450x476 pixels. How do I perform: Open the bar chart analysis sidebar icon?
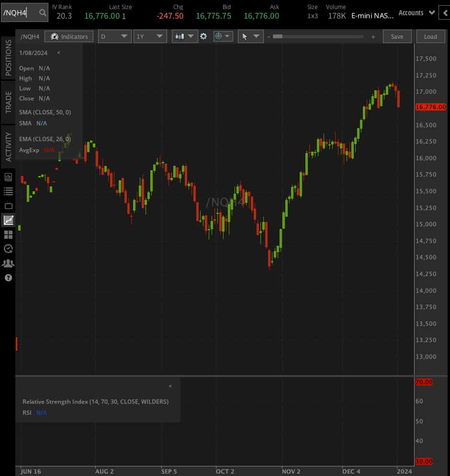8,177
